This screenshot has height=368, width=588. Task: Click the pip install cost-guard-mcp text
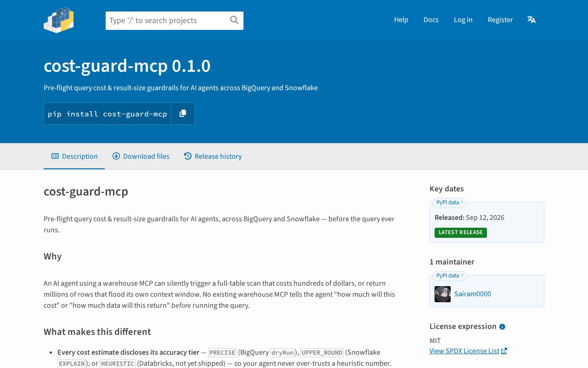[107, 114]
